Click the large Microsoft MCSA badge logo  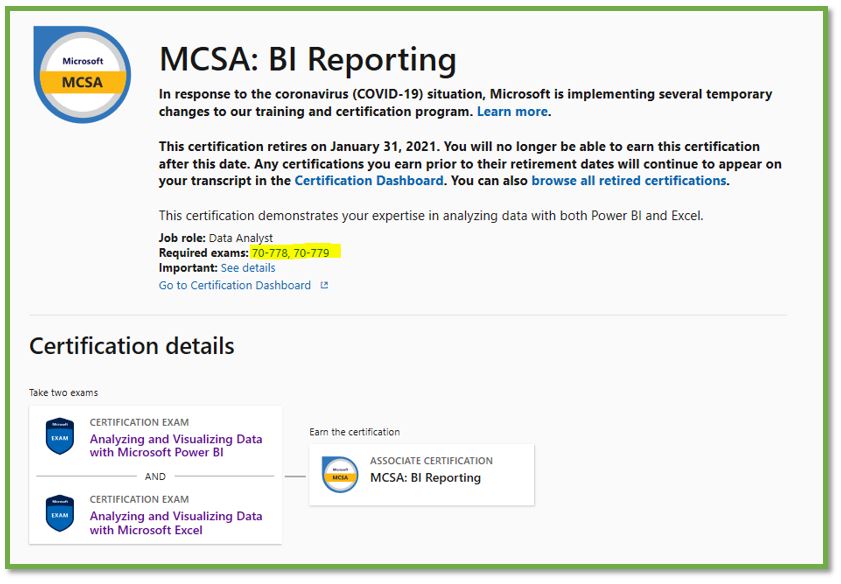(x=82, y=75)
